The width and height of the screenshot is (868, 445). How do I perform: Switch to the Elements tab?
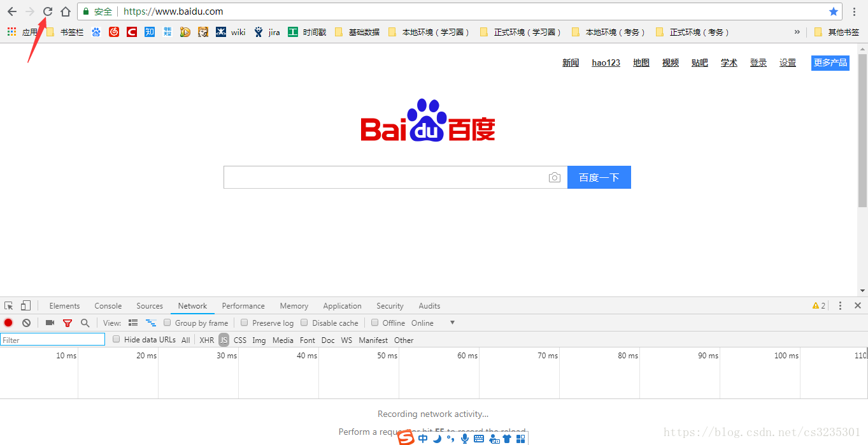64,306
